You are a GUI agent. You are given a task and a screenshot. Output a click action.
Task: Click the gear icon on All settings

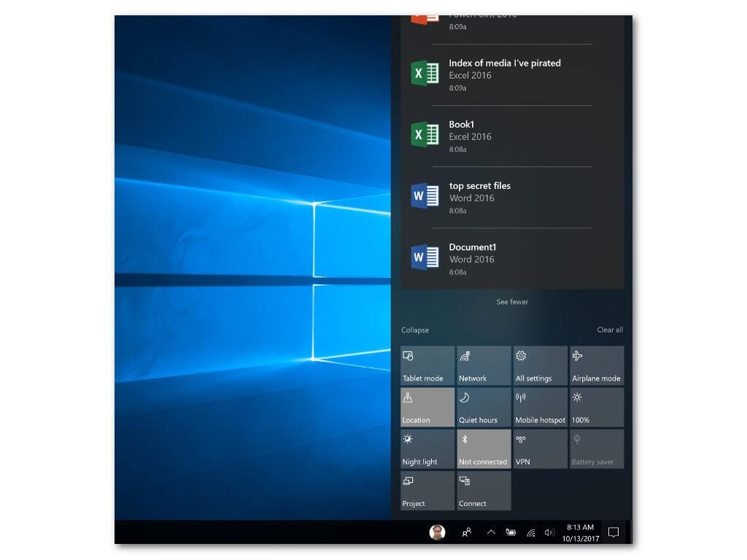click(x=521, y=356)
